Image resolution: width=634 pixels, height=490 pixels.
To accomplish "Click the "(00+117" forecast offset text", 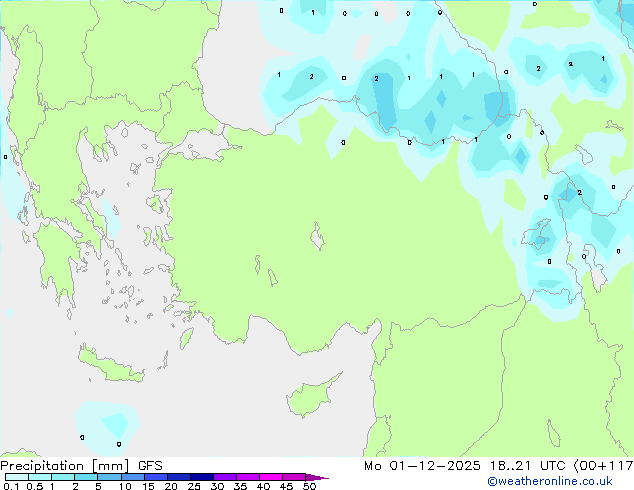I will click(x=603, y=466).
